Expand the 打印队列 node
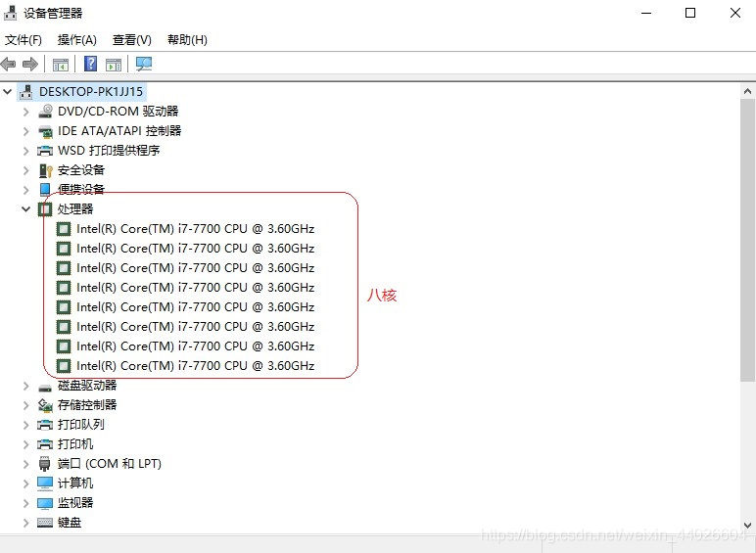The height and width of the screenshot is (553, 756). (x=26, y=425)
